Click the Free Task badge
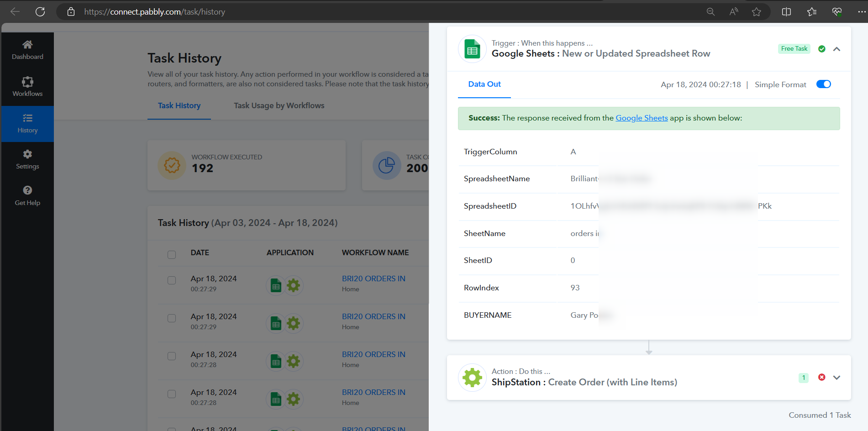This screenshot has width=868, height=431. (x=794, y=49)
